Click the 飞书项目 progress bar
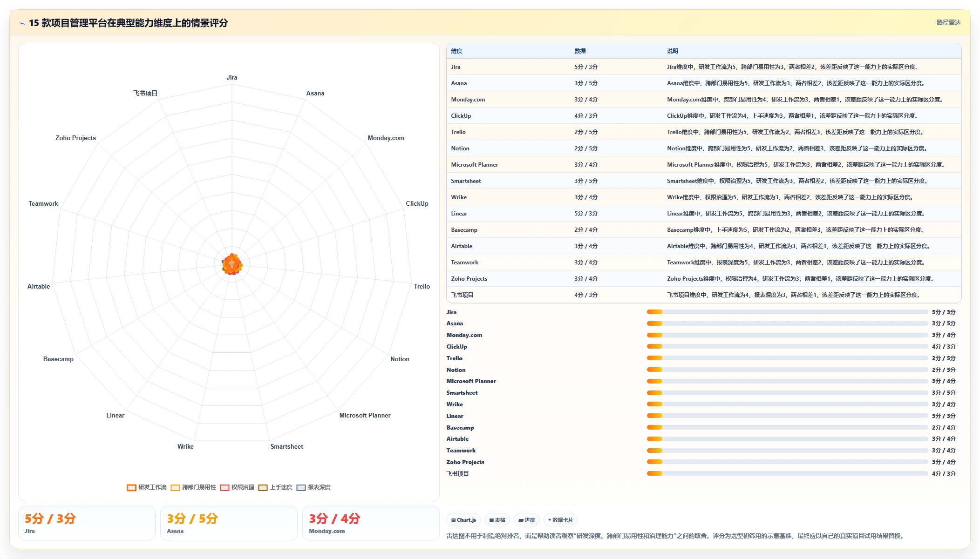Screen dimensions: 980x559 pyautogui.click(x=787, y=473)
